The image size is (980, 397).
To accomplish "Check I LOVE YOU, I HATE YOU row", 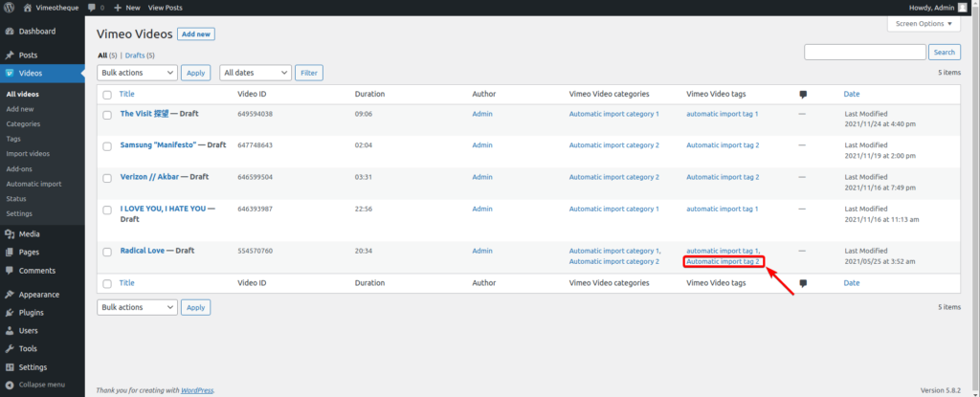I will [x=107, y=210].
